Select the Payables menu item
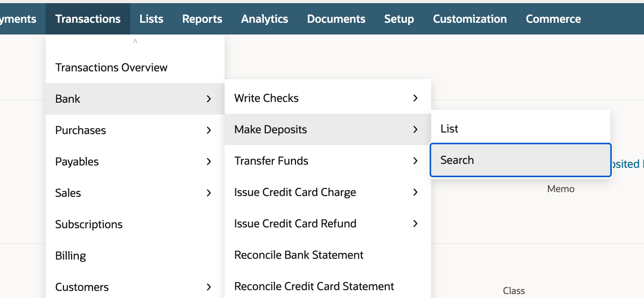This screenshot has width=644, height=298. 135,162
